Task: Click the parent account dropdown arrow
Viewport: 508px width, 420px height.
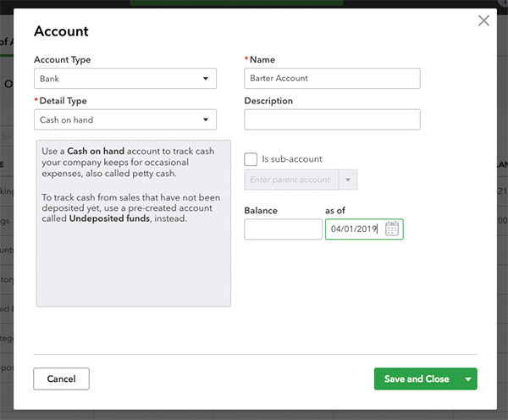Action: (347, 180)
